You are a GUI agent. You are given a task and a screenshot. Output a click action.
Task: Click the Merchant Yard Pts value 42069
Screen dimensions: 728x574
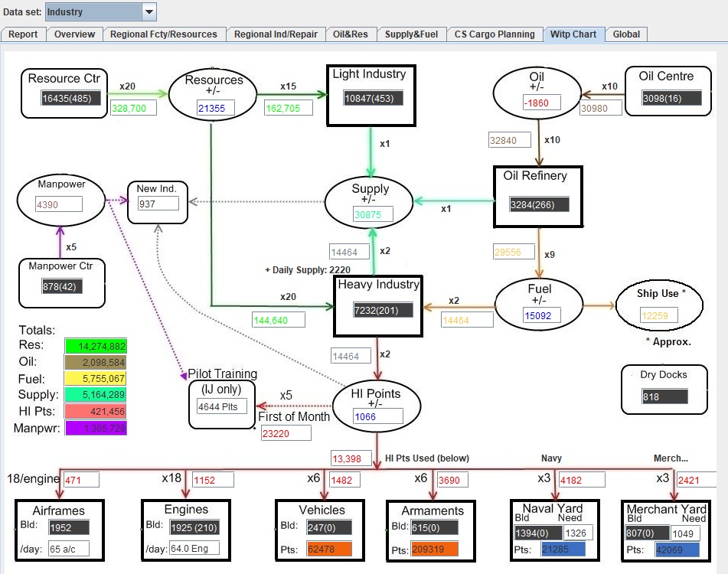point(677,550)
